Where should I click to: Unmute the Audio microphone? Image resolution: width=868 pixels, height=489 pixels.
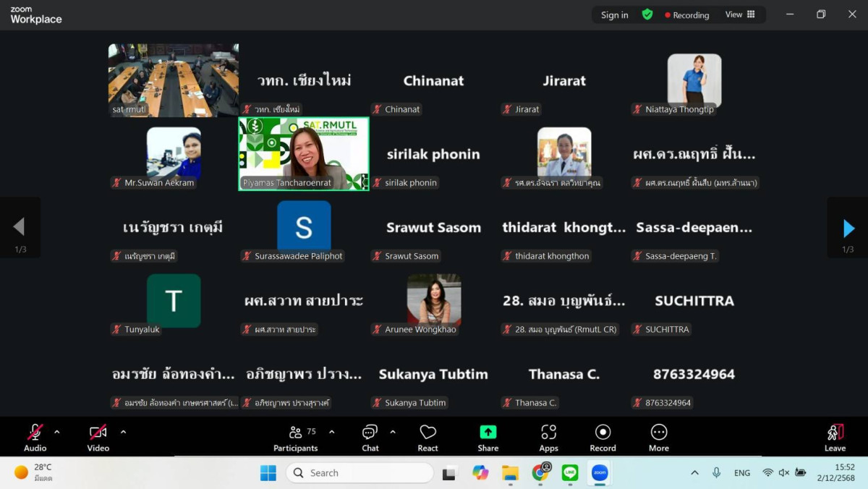[x=35, y=438]
